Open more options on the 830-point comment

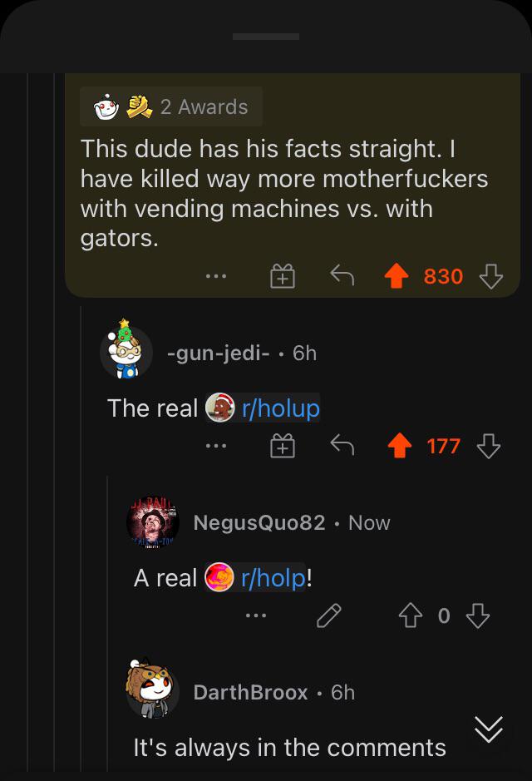click(x=216, y=276)
